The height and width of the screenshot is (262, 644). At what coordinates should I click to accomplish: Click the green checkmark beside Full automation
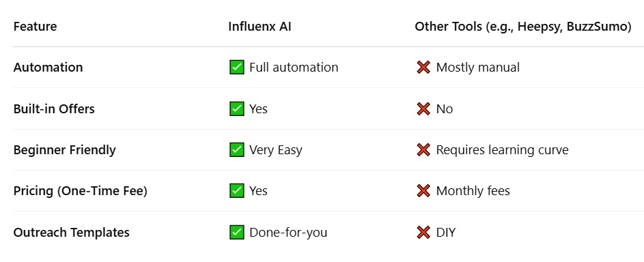236,68
